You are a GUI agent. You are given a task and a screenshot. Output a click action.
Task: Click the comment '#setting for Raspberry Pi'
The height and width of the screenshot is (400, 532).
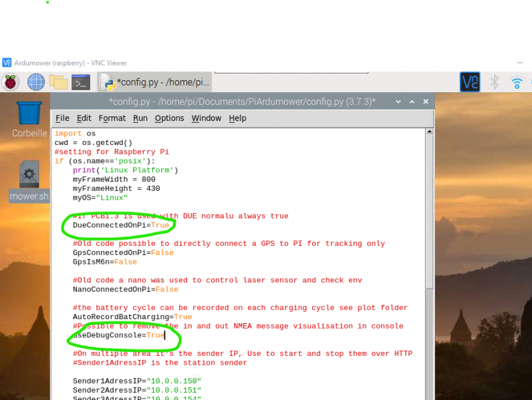tap(112, 152)
